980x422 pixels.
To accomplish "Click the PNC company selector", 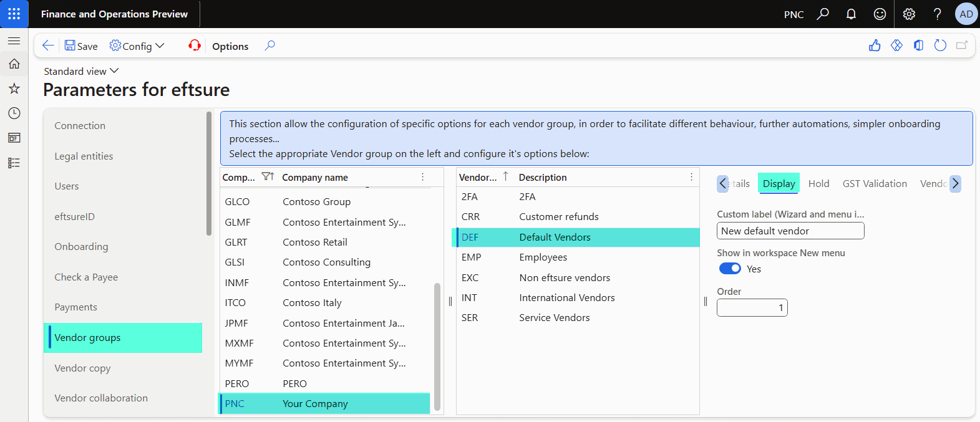I will [793, 14].
